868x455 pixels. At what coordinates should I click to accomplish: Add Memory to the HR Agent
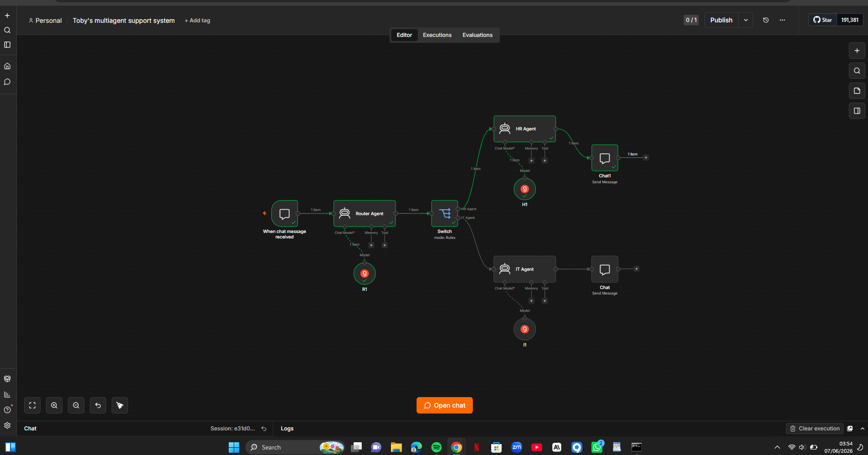pos(531,160)
